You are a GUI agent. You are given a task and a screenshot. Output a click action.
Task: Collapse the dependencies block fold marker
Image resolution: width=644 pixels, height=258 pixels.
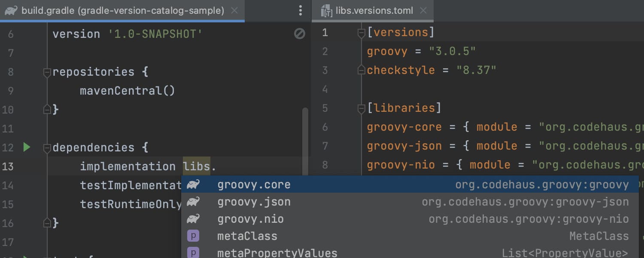(x=47, y=148)
